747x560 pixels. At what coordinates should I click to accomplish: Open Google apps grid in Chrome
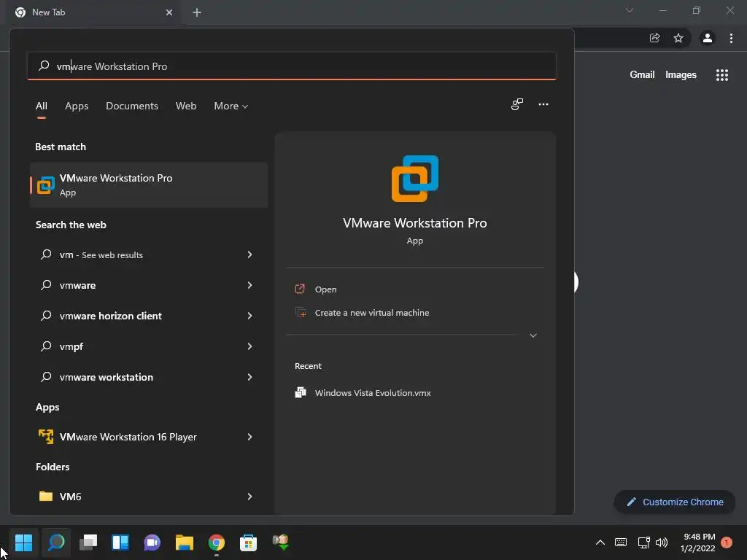[x=721, y=75]
